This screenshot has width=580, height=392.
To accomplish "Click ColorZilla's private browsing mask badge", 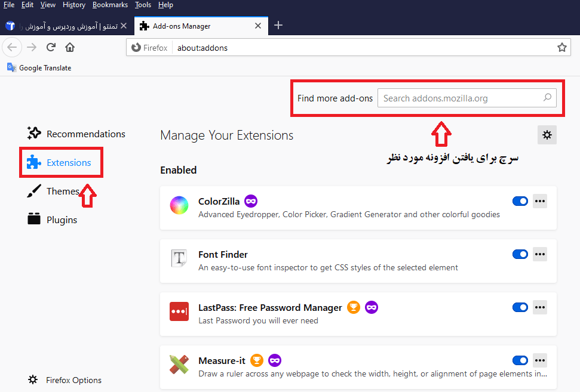I will [251, 201].
